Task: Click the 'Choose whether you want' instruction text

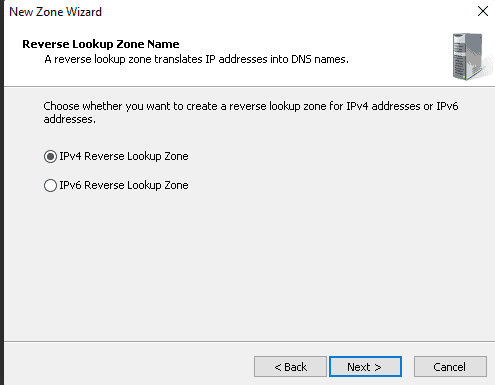Action: click(251, 112)
